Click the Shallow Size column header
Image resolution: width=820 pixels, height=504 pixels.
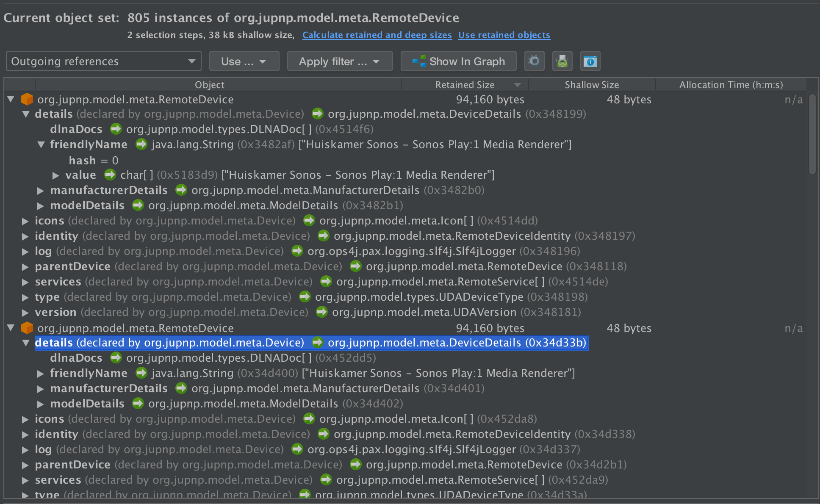(592, 85)
